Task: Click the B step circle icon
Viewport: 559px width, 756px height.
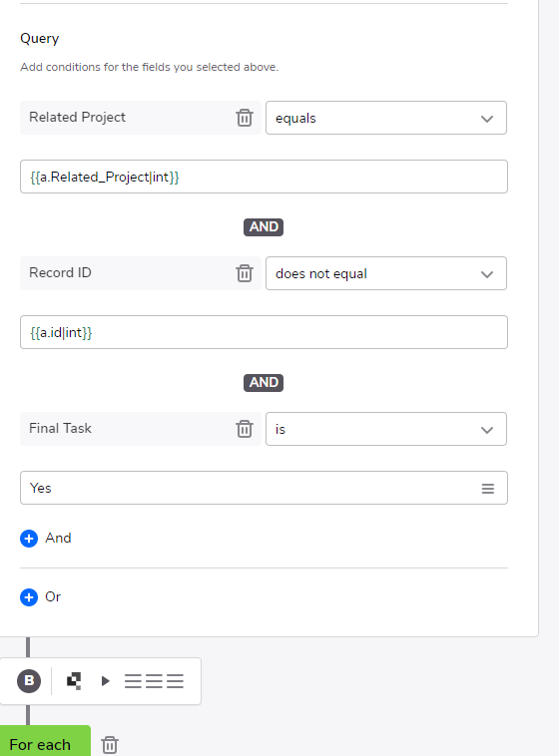Action: click(29, 681)
